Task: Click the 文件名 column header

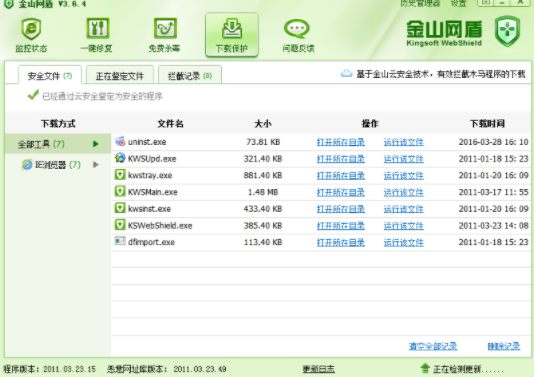Action: point(170,123)
